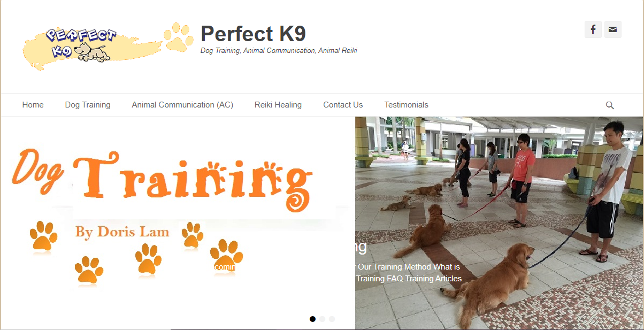Screen dimensions: 644x330
Task: Click the Perfect K9 logo image
Action: 92,47
